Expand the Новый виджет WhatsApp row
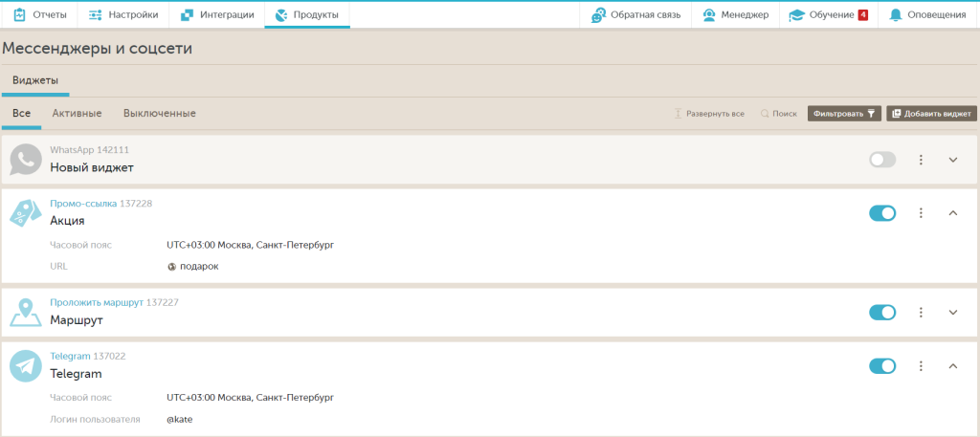Image resolution: width=980 pixels, height=437 pixels. point(953,160)
